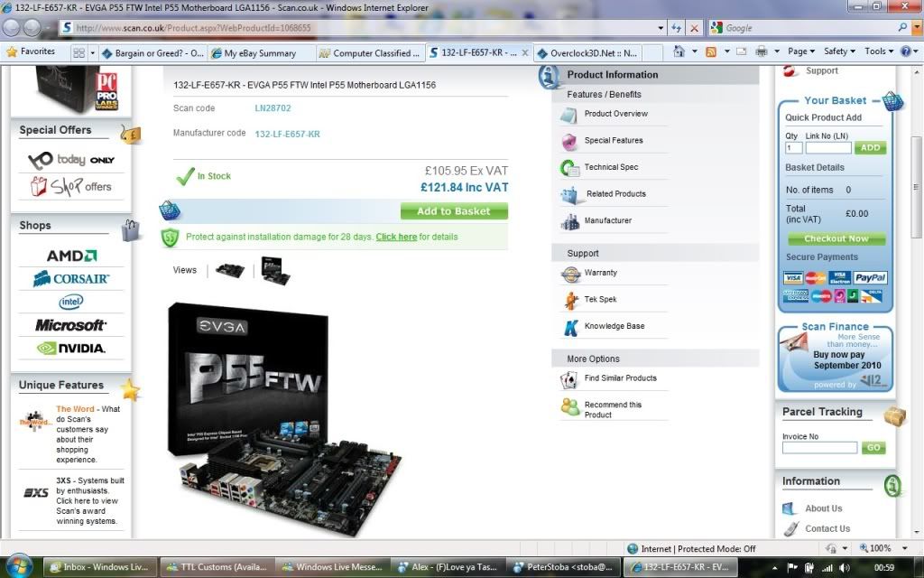The image size is (924, 578).
Task: Click the Print icon in toolbar
Action: tap(762, 51)
